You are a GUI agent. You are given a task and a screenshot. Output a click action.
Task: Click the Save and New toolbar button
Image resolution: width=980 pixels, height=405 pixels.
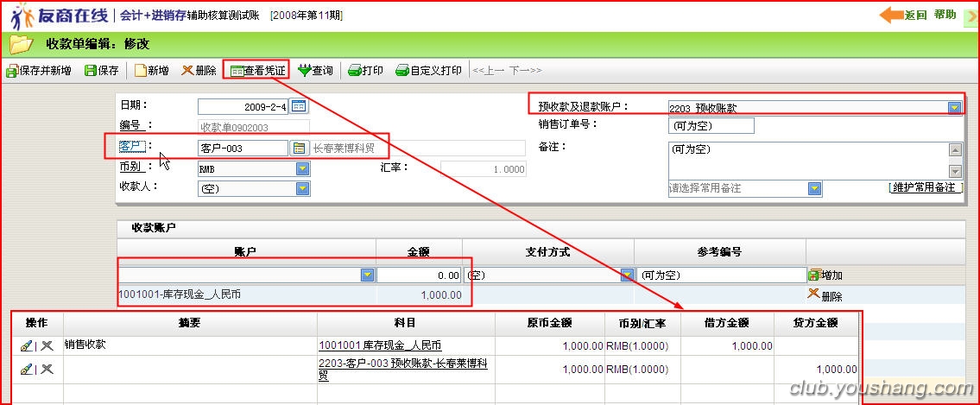click(39, 71)
